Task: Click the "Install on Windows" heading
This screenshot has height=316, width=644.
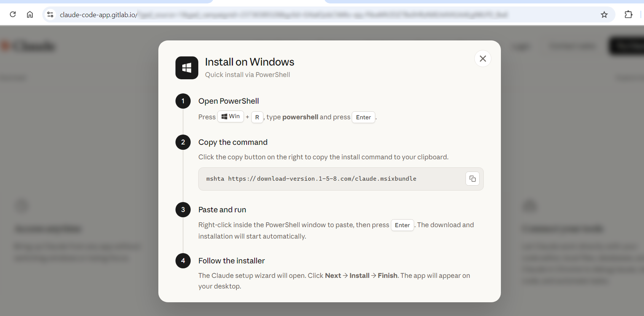Action: click(250, 62)
